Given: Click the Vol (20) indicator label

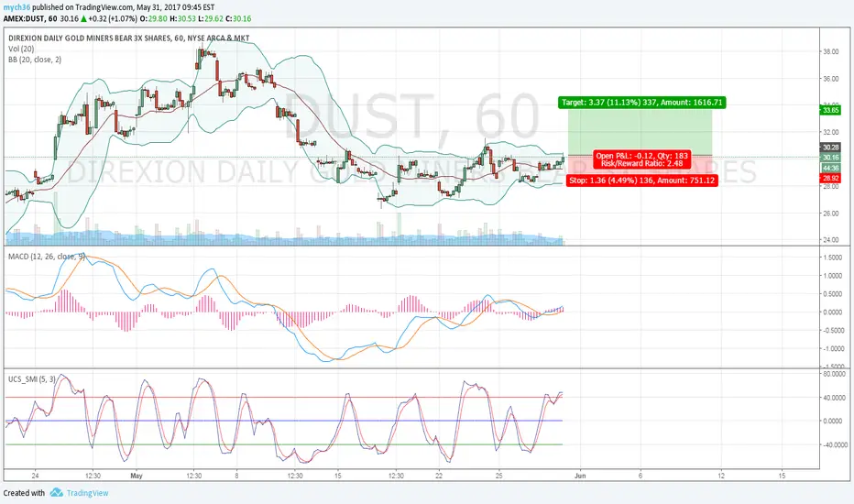Looking at the screenshot, I should [21, 49].
